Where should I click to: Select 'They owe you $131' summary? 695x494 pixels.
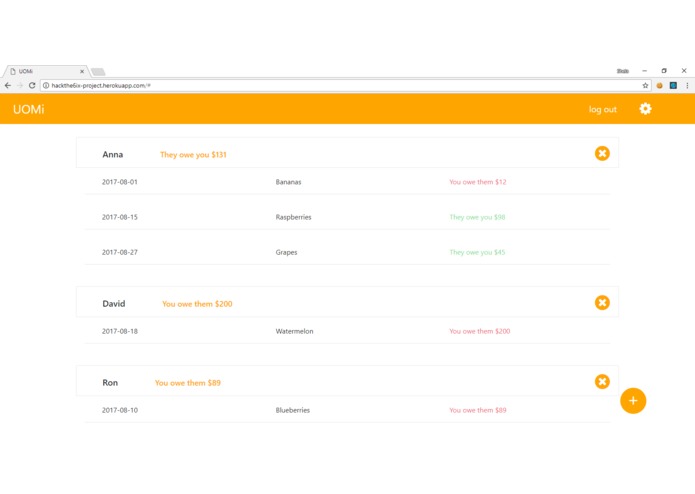click(x=193, y=155)
